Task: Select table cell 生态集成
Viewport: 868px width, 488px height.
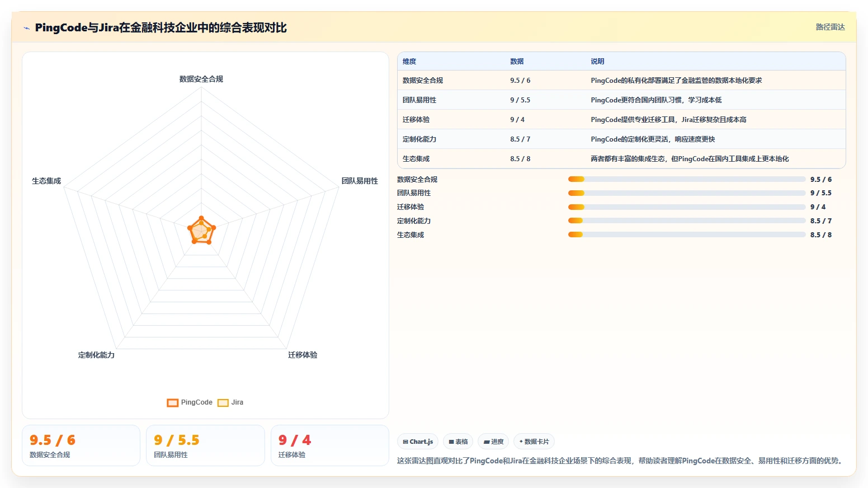Action: click(x=416, y=159)
